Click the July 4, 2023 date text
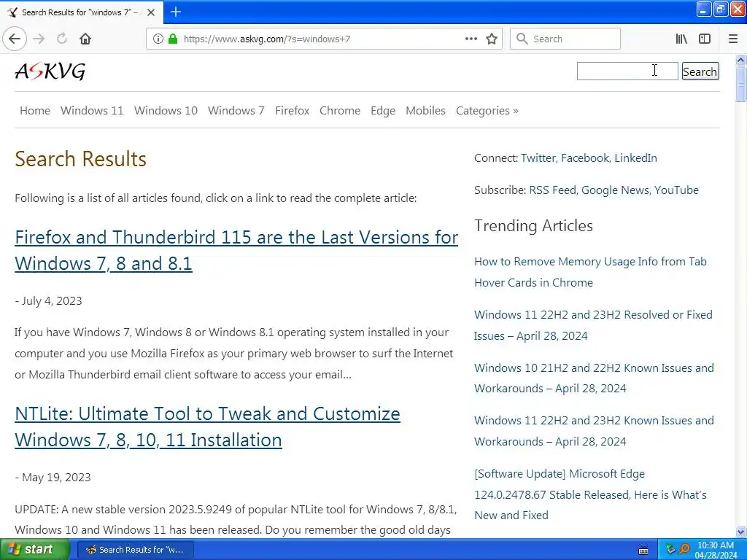The image size is (747, 560). (52, 301)
